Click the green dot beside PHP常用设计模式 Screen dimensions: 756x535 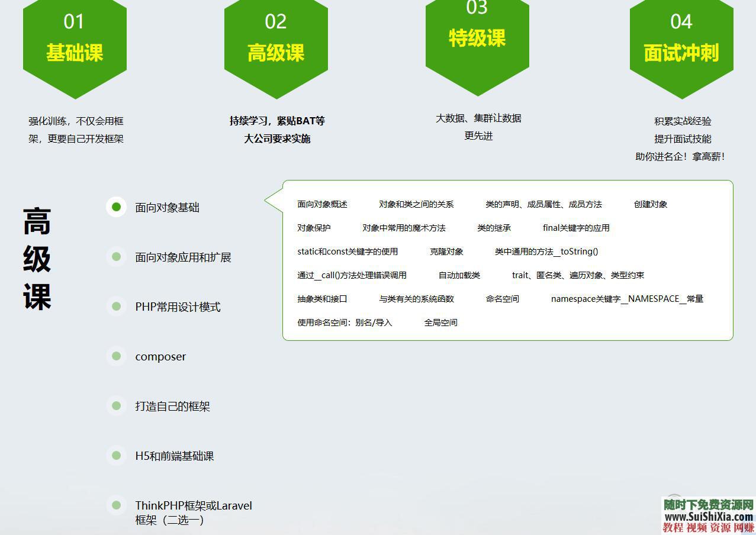116,307
